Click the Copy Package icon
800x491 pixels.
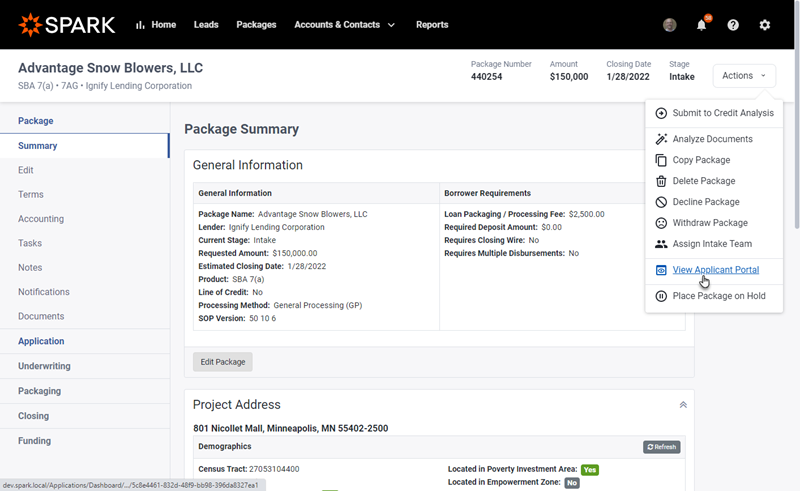tap(661, 160)
